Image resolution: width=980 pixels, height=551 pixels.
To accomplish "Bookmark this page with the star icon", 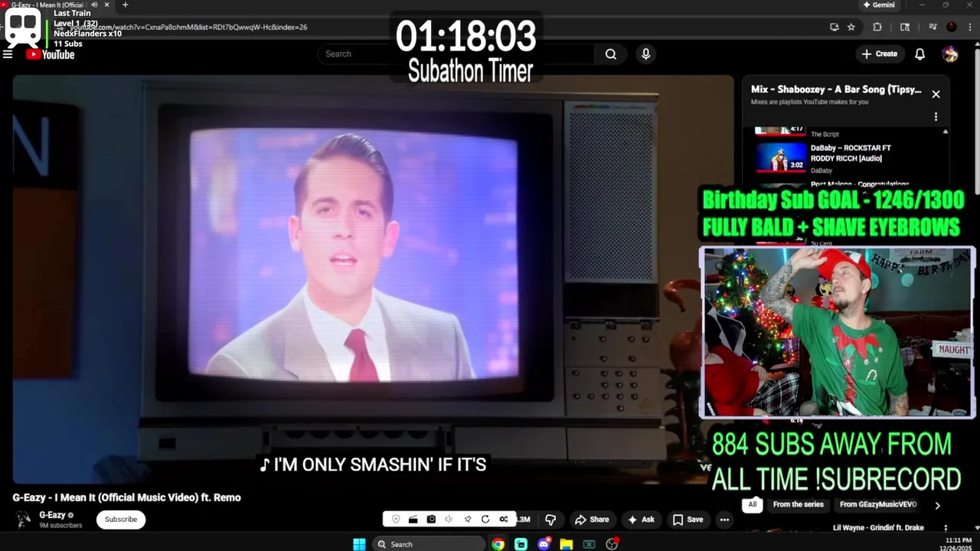I will [x=851, y=27].
